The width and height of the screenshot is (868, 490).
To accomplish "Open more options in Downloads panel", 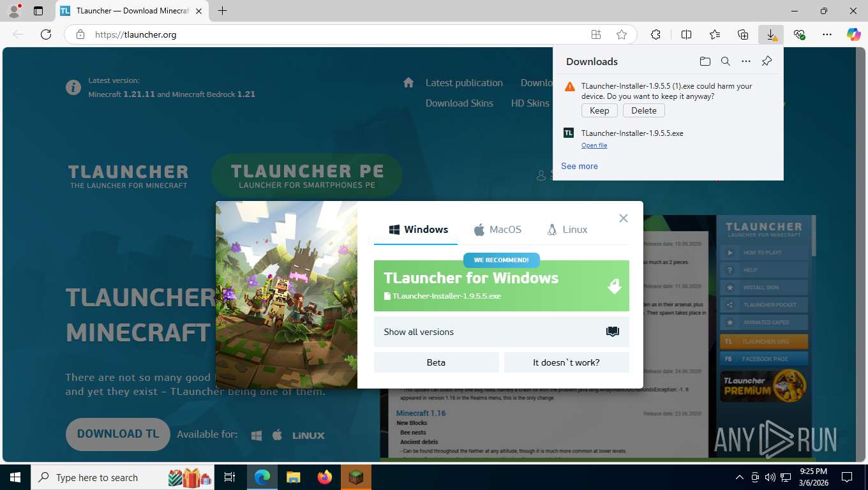I will point(746,61).
